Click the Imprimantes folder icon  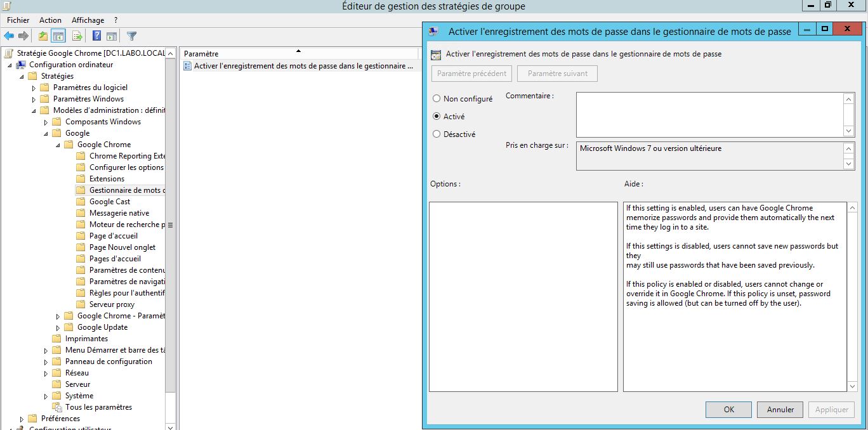click(56, 339)
